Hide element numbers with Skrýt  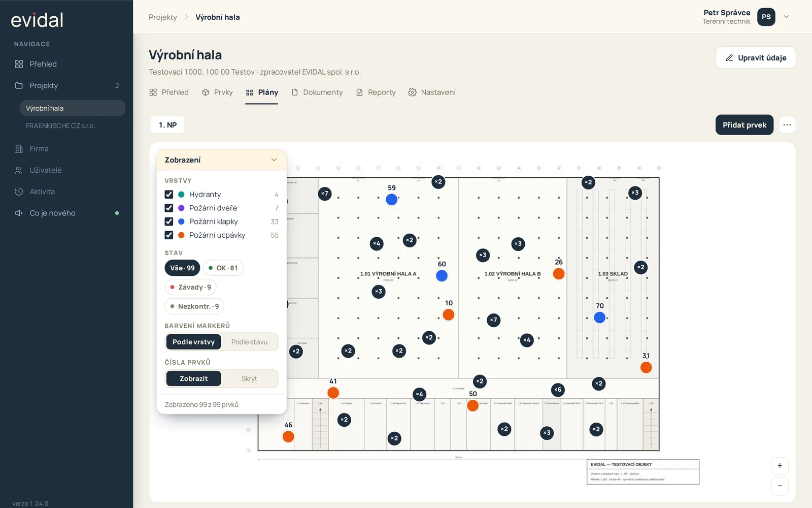point(249,378)
